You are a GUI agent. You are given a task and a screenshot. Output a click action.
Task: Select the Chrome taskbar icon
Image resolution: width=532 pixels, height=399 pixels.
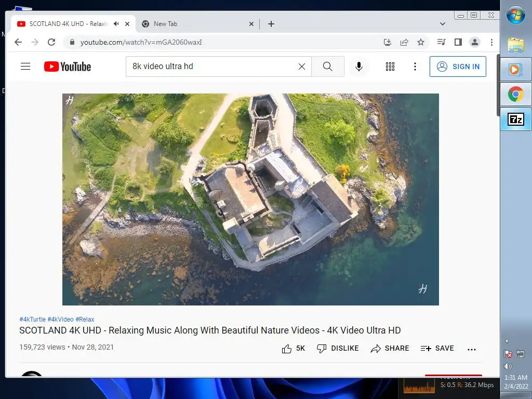(516, 94)
